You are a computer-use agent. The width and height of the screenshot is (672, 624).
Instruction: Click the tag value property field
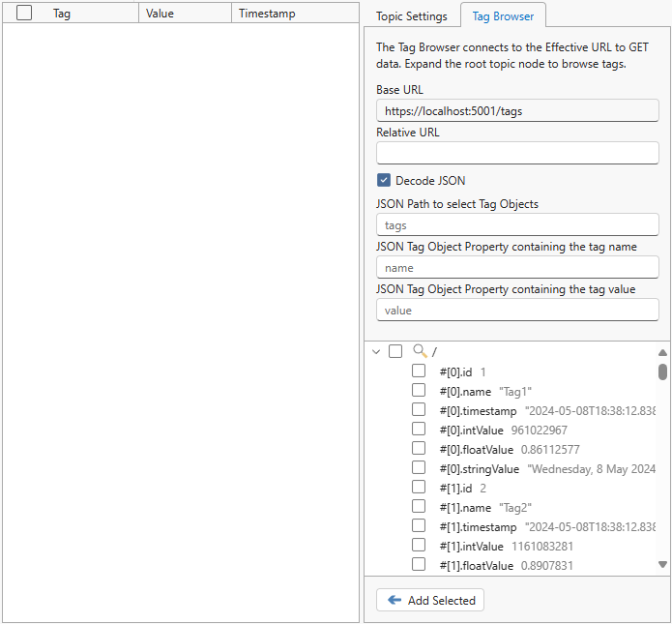[x=517, y=310]
